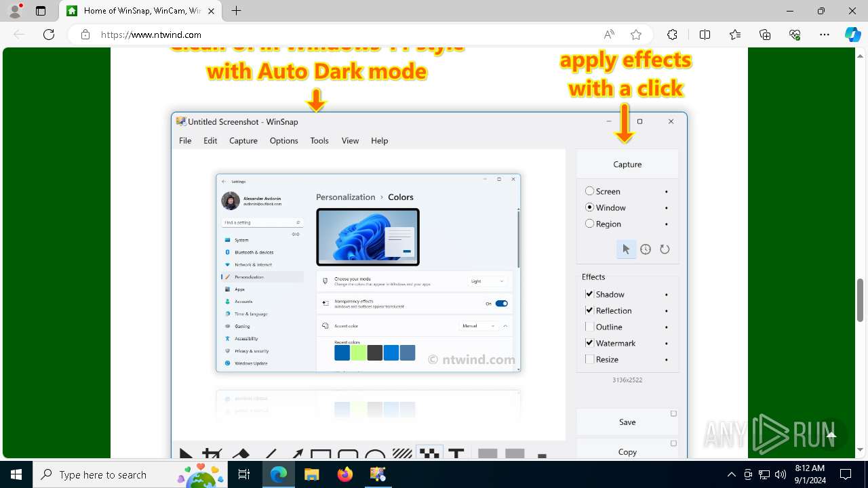Open the WinSnap Help menu

[379, 140]
